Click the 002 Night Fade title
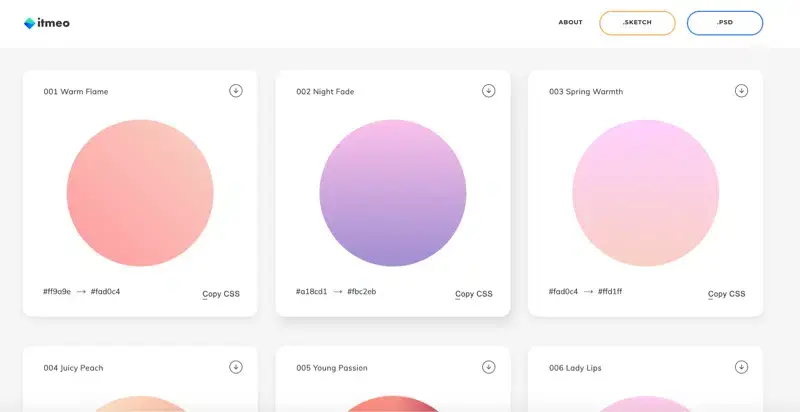This screenshot has width=800, height=412. coord(325,92)
